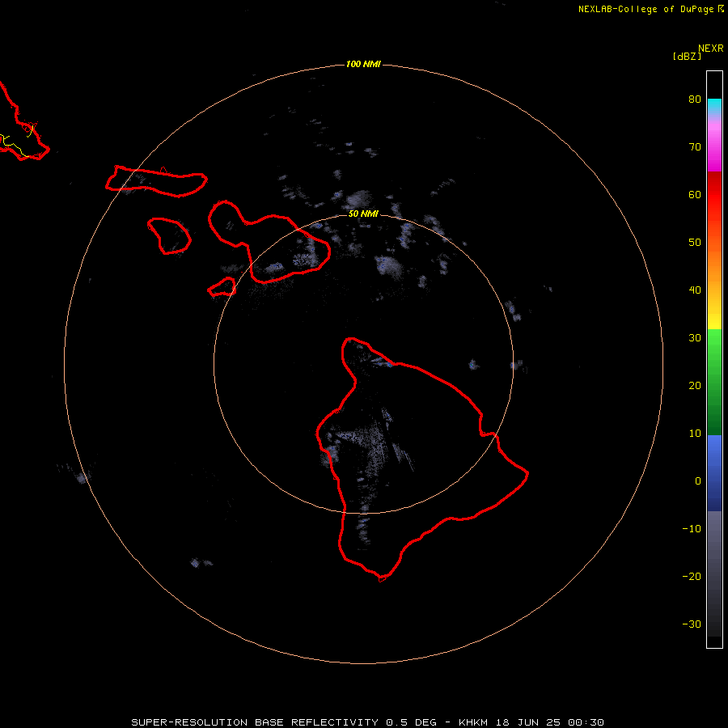728x728 pixels.
Task: Click the '0' value on the dBZ scale
Action: click(x=698, y=481)
